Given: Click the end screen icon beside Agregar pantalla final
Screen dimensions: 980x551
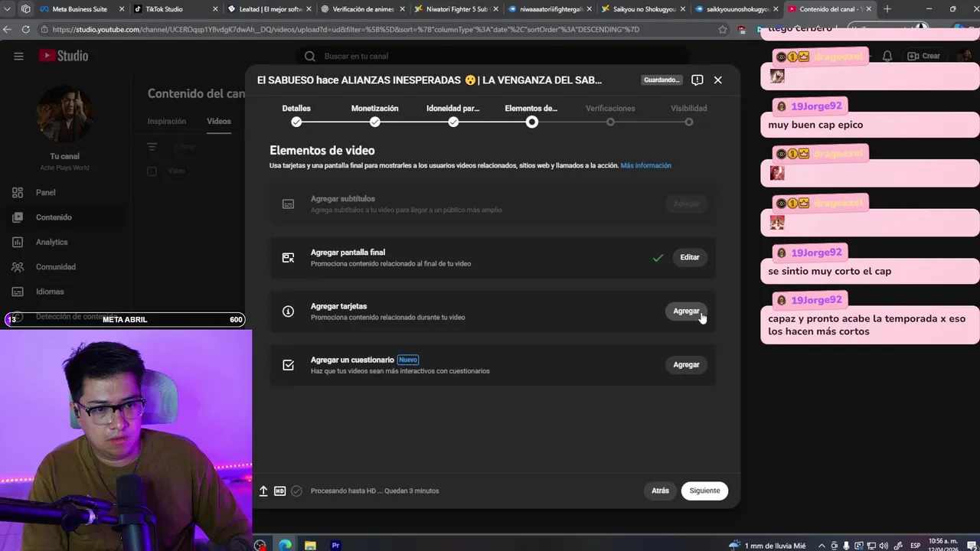Looking at the screenshot, I should point(288,258).
